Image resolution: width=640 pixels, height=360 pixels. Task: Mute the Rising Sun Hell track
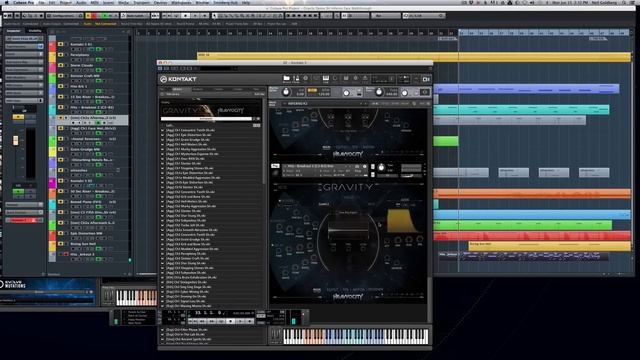61,244
